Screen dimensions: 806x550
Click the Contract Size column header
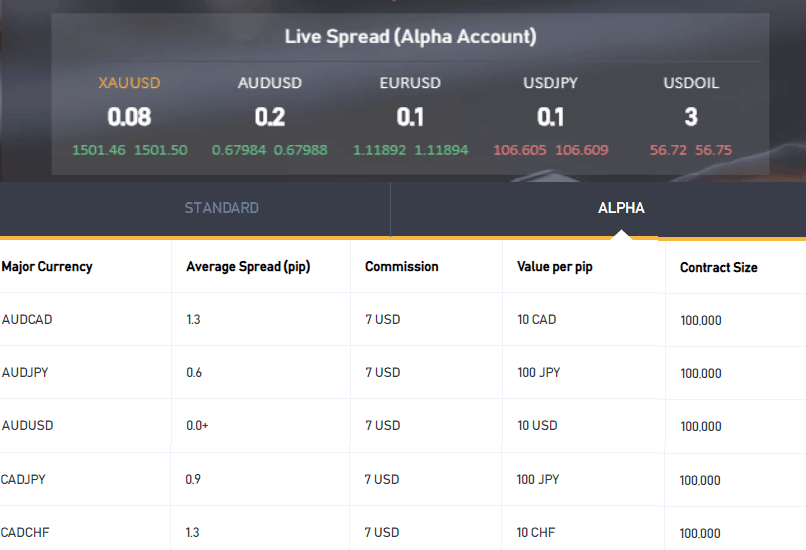(x=719, y=268)
